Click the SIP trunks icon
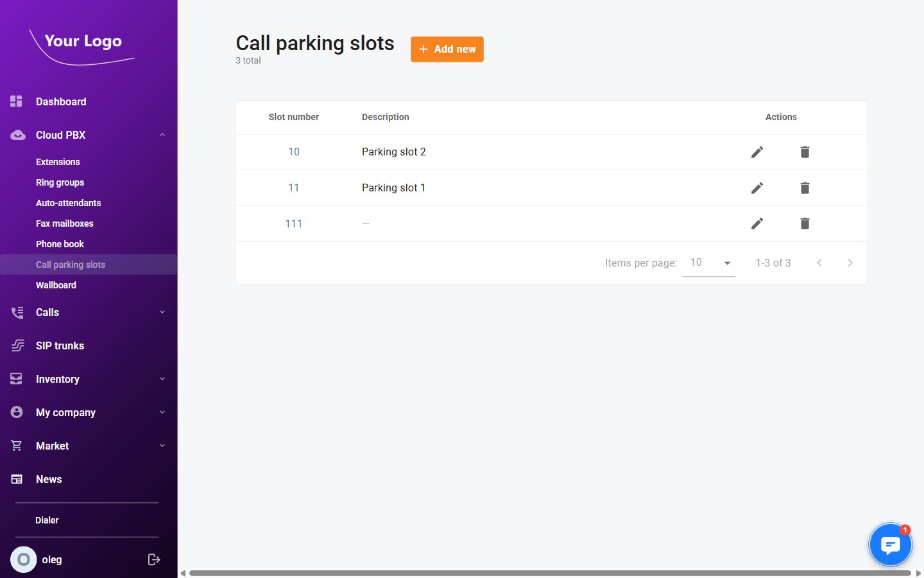The image size is (924, 578). click(17, 346)
